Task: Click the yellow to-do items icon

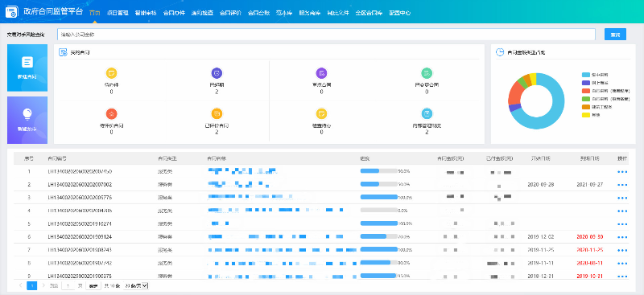Action: coord(111,73)
